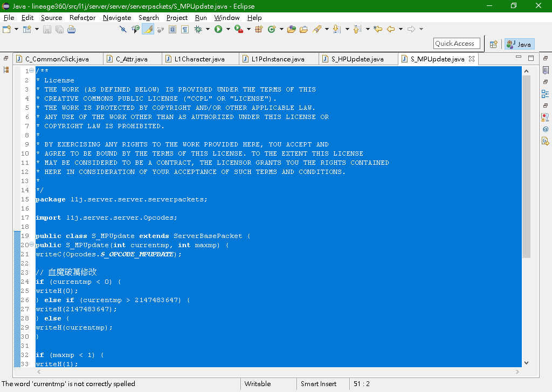Open the Window menu

point(227,18)
